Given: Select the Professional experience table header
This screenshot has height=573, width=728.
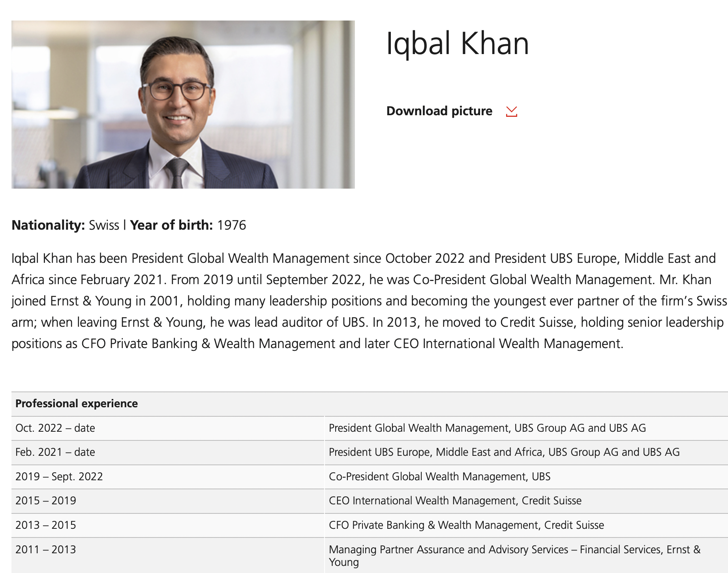Looking at the screenshot, I should 77,403.
